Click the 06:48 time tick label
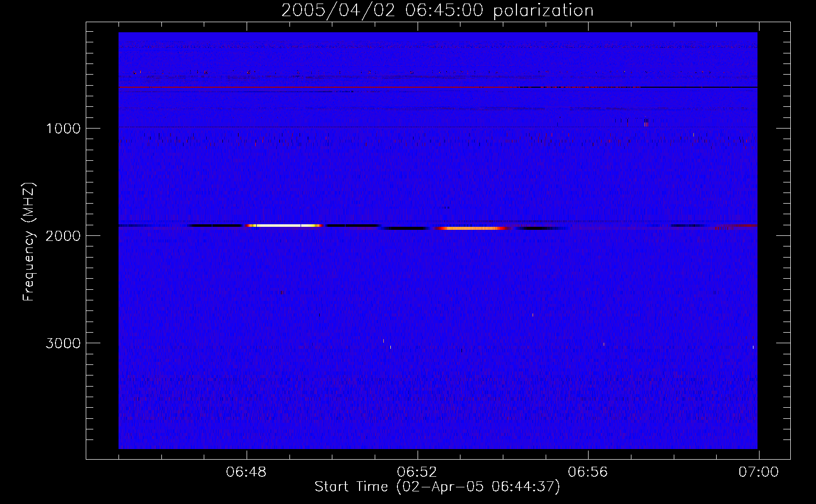Viewport: 816px width, 504px height. (x=246, y=472)
